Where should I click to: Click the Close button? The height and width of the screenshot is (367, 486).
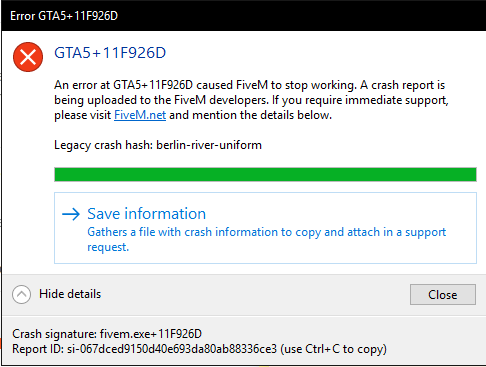click(x=443, y=294)
